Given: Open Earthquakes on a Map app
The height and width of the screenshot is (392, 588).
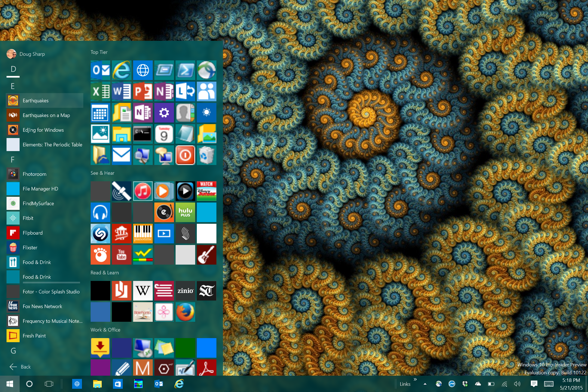Looking at the screenshot, I should pyautogui.click(x=45, y=115).
